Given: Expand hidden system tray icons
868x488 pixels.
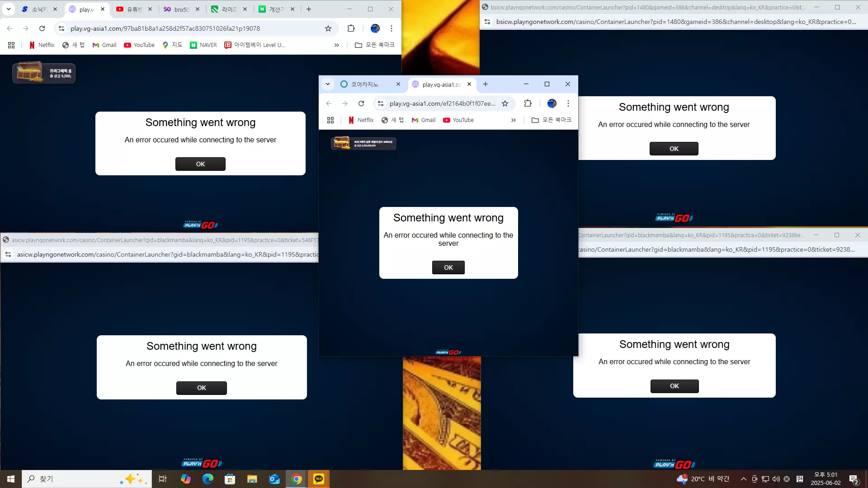Looking at the screenshot, I should coord(744,479).
